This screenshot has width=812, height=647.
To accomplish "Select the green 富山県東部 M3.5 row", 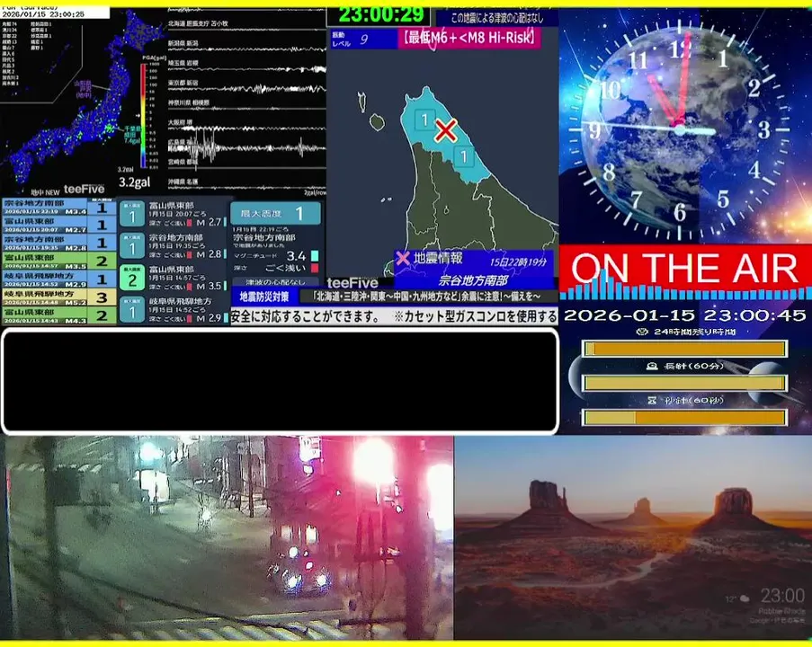I will point(58,261).
